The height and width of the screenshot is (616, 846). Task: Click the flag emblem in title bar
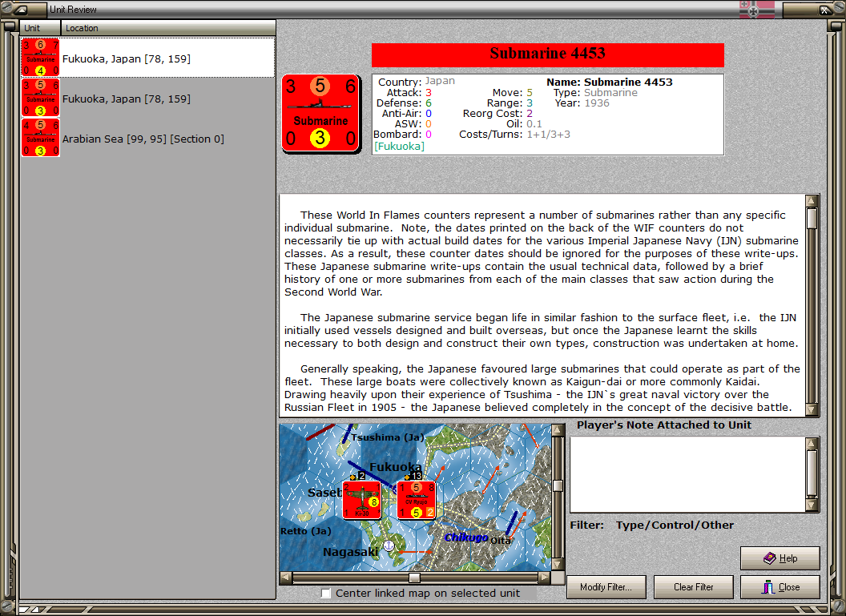click(756, 9)
